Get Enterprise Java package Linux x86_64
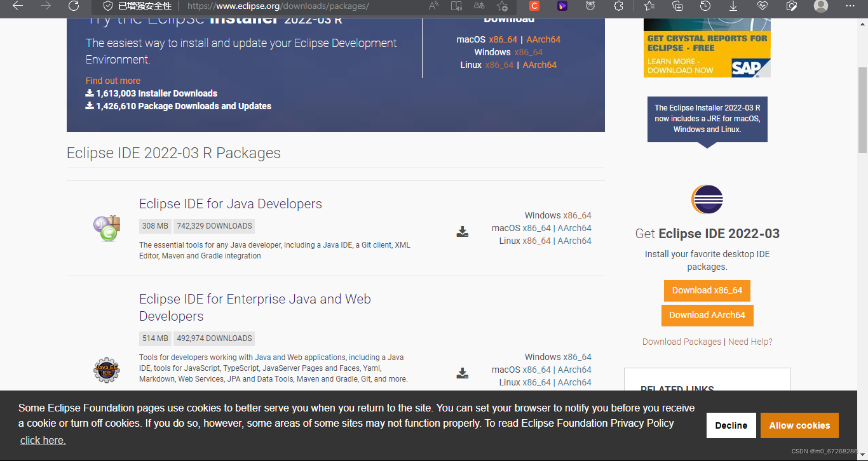The height and width of the screenshot is (461, 868). coord(537,382)
